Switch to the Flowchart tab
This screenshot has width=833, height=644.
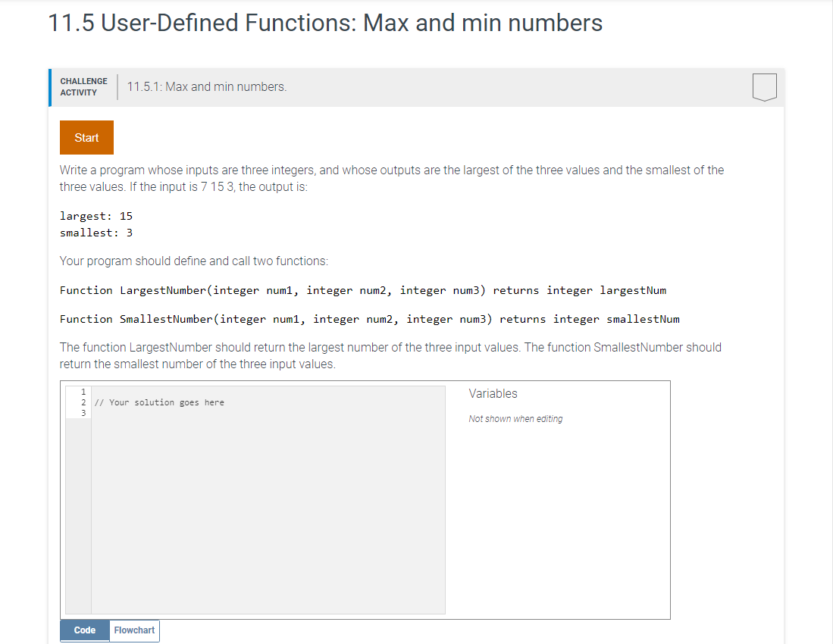[134, 630]
